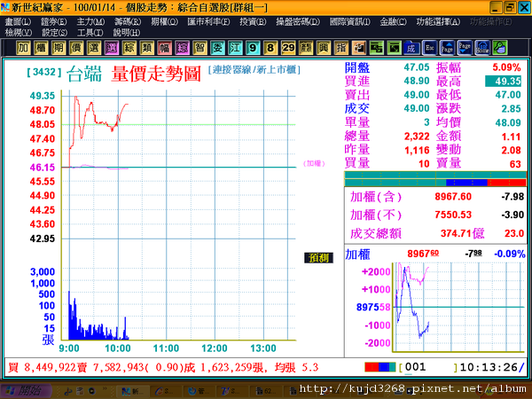
Task: Click the 001 page number input field
Action: coord(428,367)
